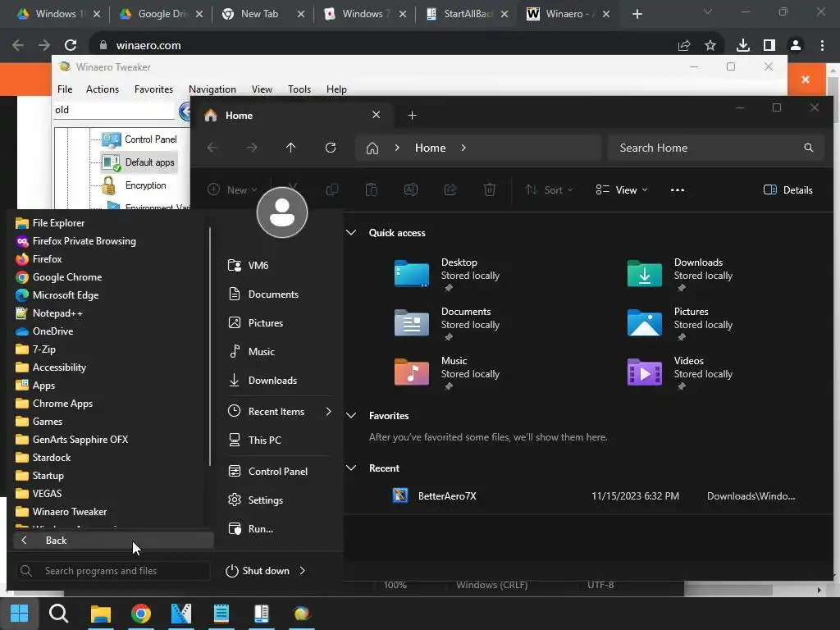Screen dimensions: 840x630
Task: Open the Actions menu in Winaero Tweaker
Action: [103, 89]
